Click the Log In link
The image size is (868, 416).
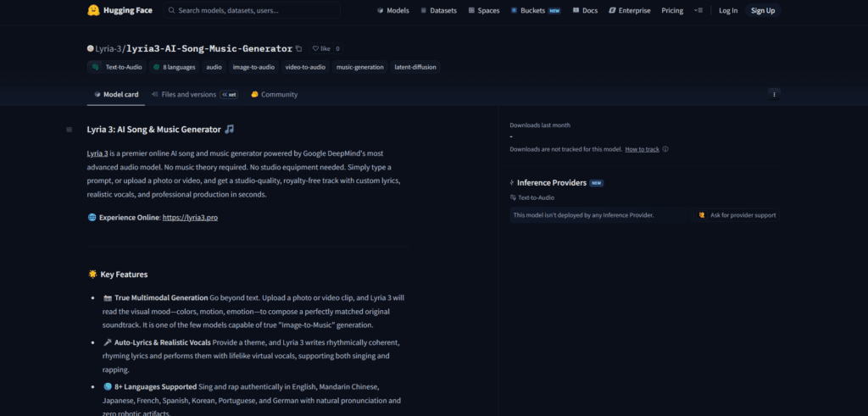pos(728,10)
